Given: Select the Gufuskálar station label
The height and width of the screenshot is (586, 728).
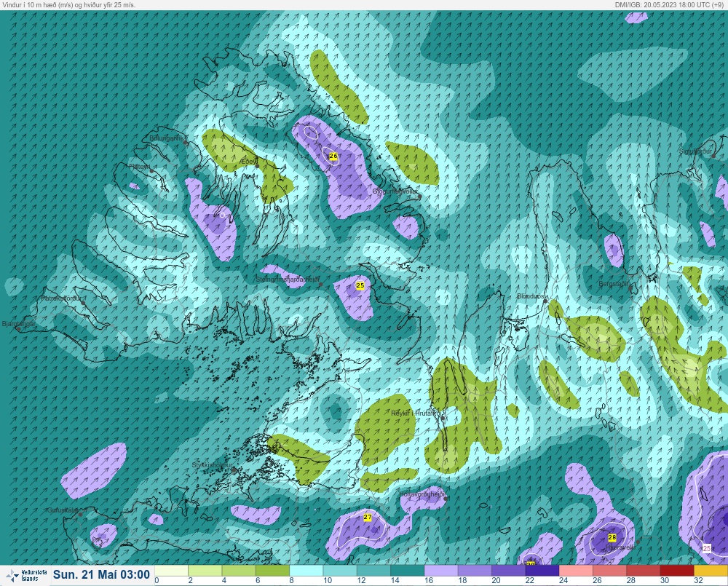Looking at the screenshot, I should coord(63,510).
